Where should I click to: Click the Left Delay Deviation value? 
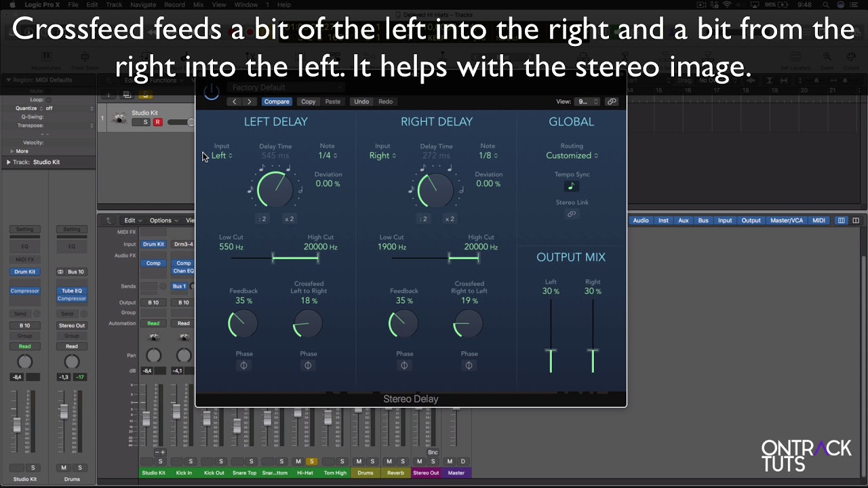(x=328, y=184)
